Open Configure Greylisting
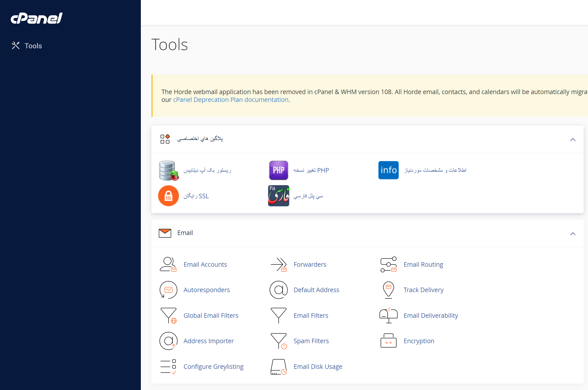This screenshot has height=390, width=588. point(213,367)
